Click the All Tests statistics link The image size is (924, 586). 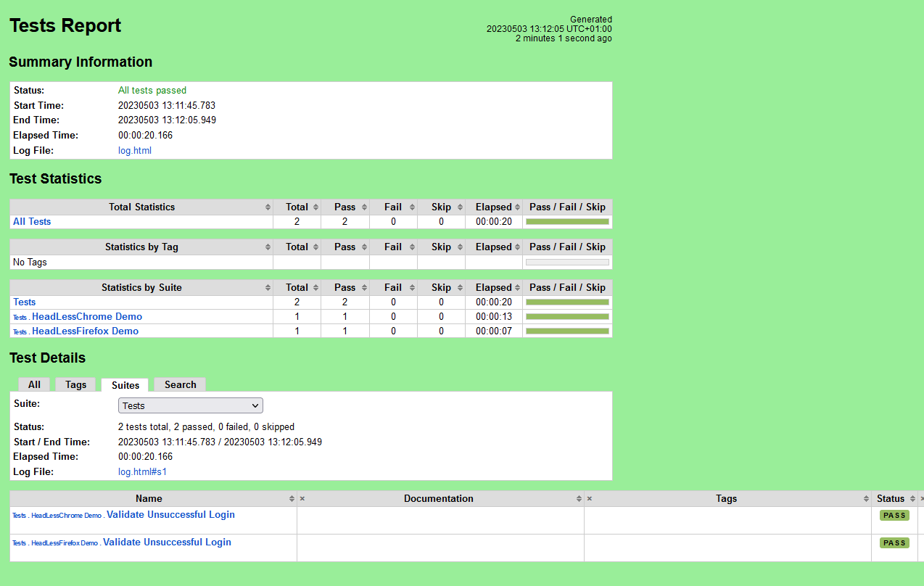tap(32, 222)
